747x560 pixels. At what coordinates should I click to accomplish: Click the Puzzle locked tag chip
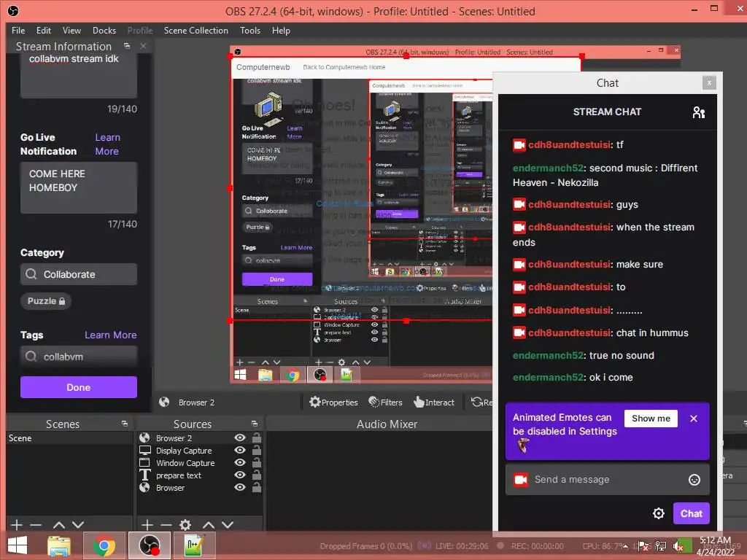pos(46,301)
